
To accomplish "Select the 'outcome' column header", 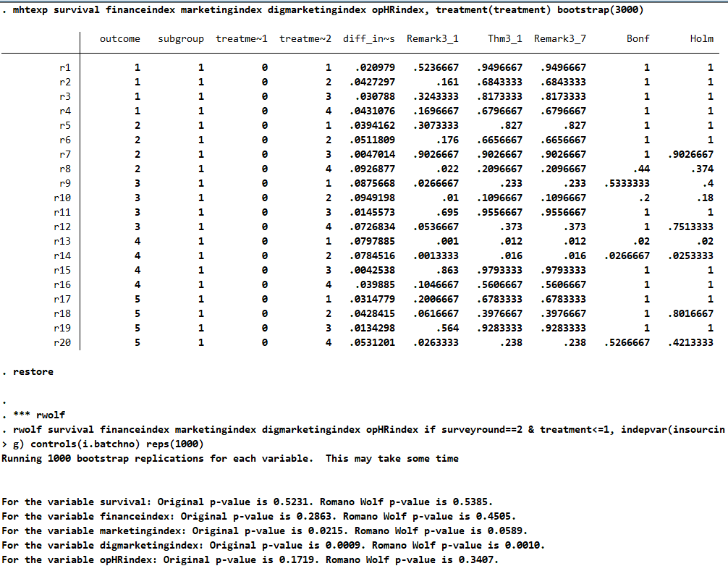I will (x=120, y=38).
